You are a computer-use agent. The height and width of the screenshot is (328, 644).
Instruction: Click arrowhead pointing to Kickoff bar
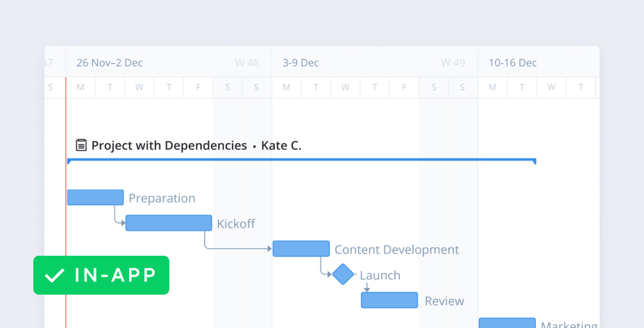pos(123,223)
